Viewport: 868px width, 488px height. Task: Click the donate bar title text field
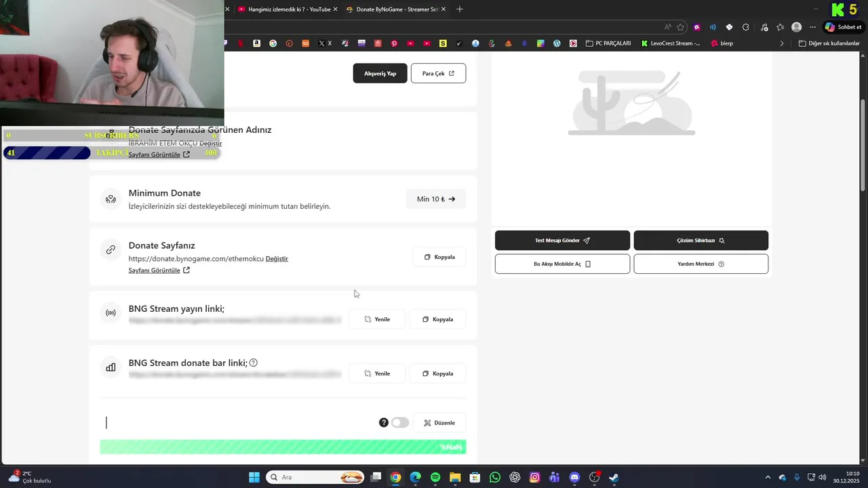tap(237, 422)
